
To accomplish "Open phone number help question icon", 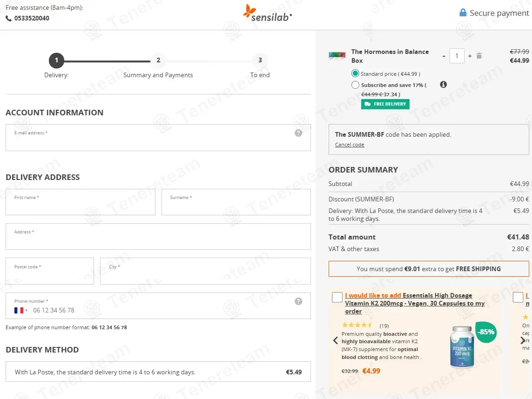I will [x=298, y=301].
